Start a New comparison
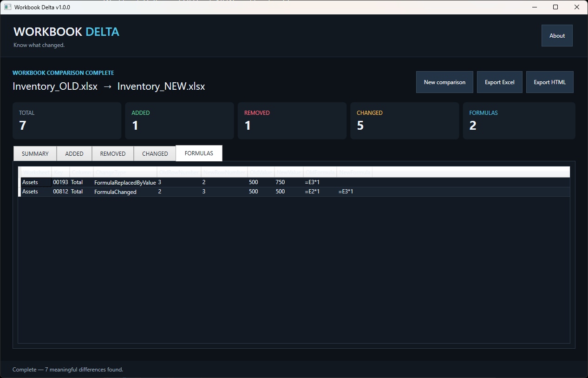Viewport: 588px width, 378px height. coord(444,82)
